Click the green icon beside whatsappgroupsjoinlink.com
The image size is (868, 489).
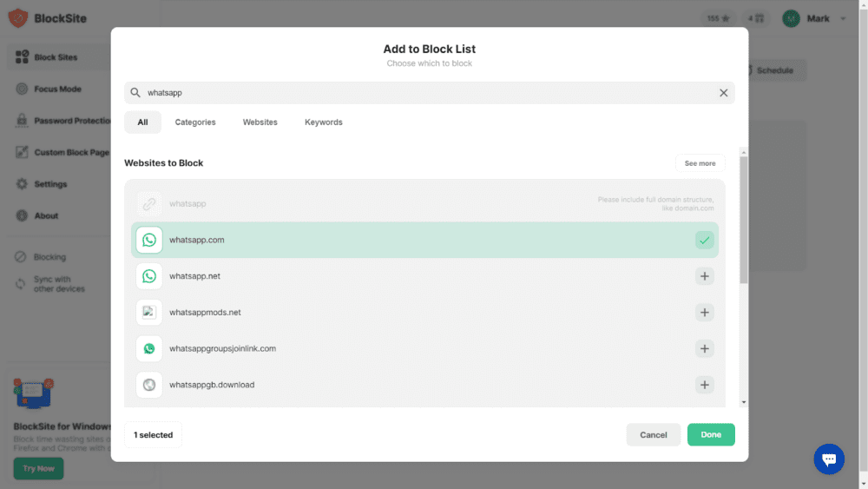(149, 349)
